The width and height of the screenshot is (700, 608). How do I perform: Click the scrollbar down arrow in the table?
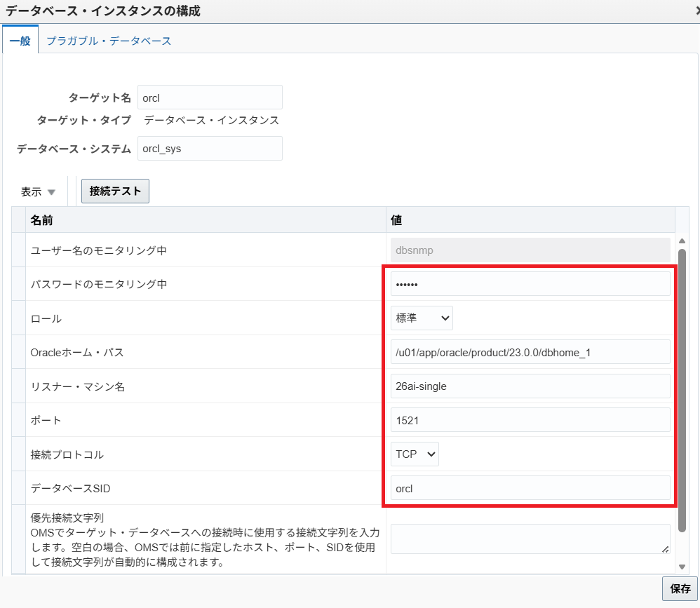click(x=682, y=567)
